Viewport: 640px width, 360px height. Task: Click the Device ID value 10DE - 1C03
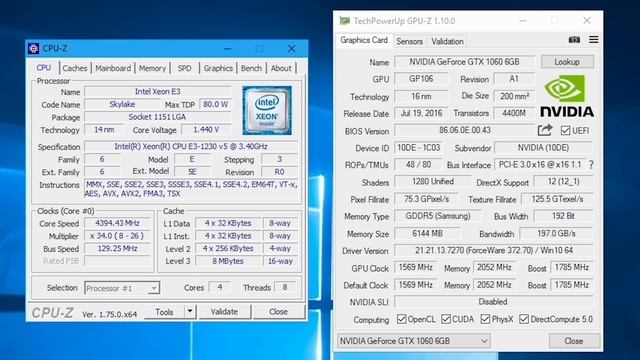coord(419,147)
